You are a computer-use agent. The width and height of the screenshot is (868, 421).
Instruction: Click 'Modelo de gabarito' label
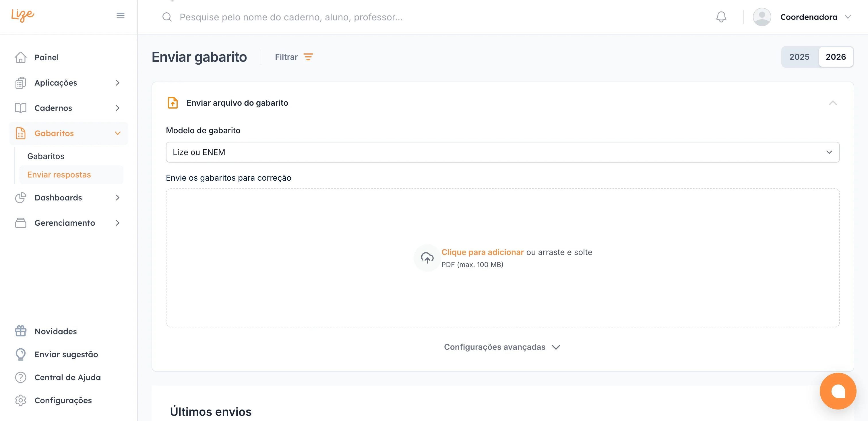point(203,130)
